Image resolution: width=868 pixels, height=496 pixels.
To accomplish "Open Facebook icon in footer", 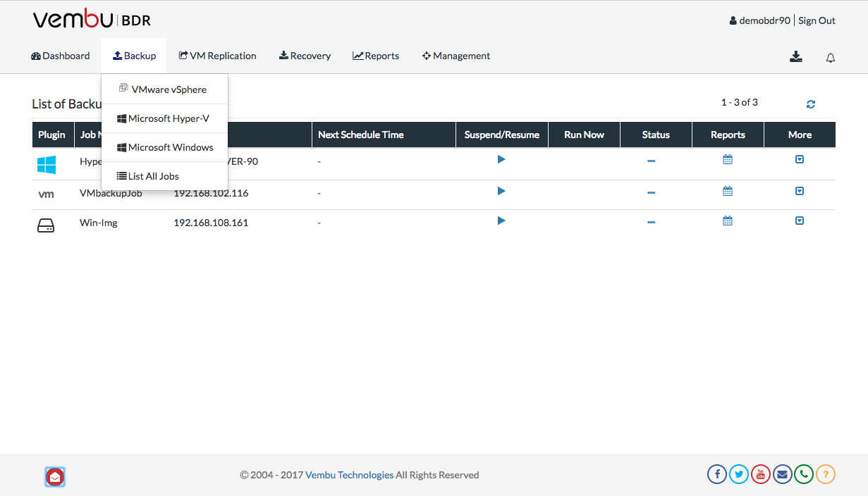I will 717,474.
